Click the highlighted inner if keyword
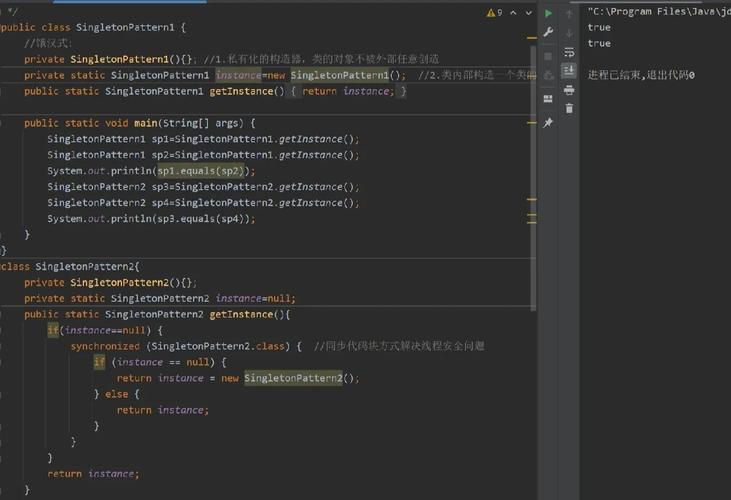The height and width of the screenshot is (500, 731). pyautogui.click(x=99, y=362)
